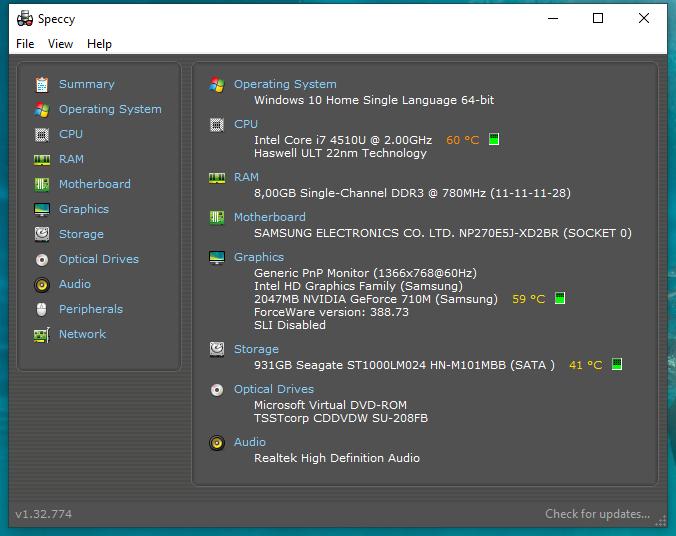Go to the CPU section in sidebar
Image resolution: width=676 pixels, height=536 pixels.
(71, 134)
